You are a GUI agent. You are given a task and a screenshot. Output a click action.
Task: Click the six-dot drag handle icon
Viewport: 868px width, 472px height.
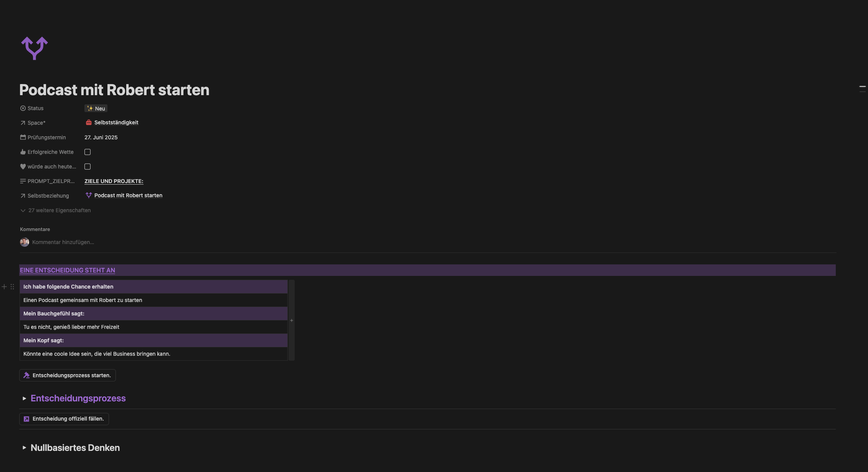coord(12,287)
